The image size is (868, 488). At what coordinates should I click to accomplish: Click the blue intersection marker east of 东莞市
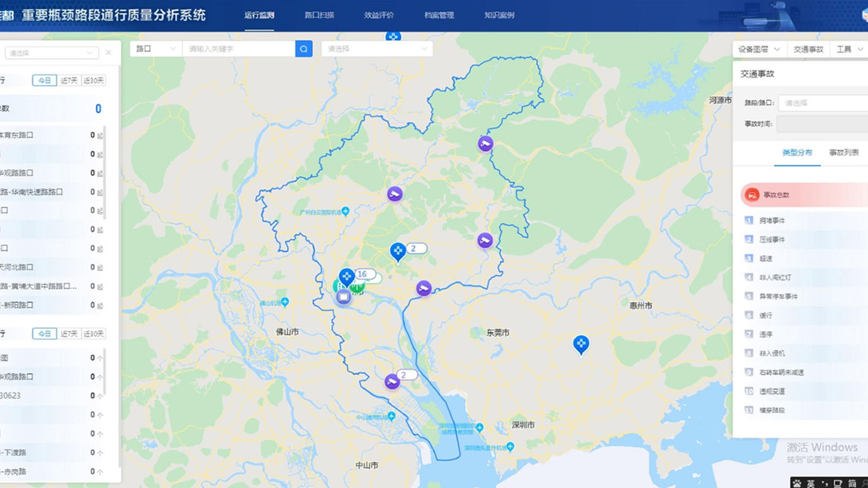point(581,343)
